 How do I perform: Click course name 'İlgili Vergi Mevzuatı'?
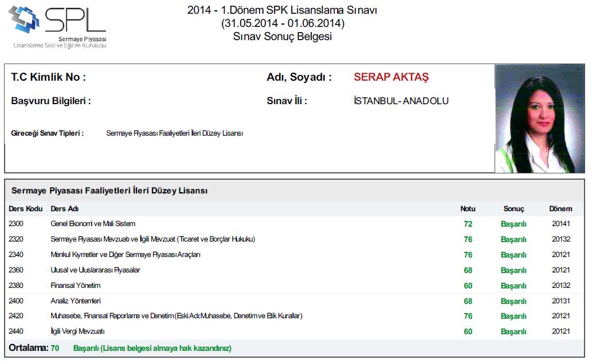click(77, 331)
